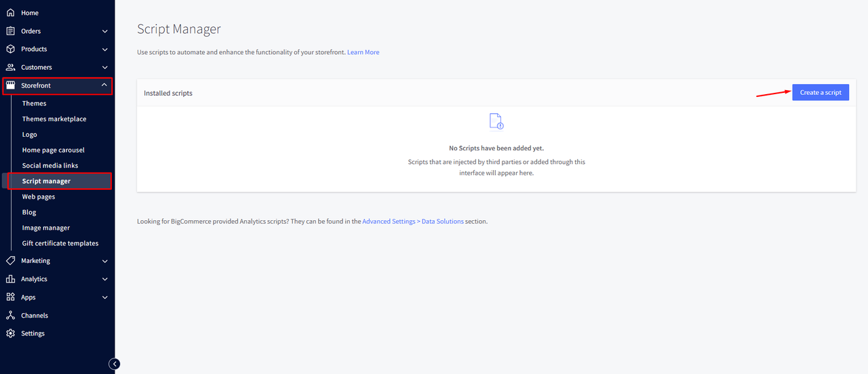The width and height of the screenshot is (868, 374).
Task: Follow the Advanced Settings link
Action: click(389, 222)
